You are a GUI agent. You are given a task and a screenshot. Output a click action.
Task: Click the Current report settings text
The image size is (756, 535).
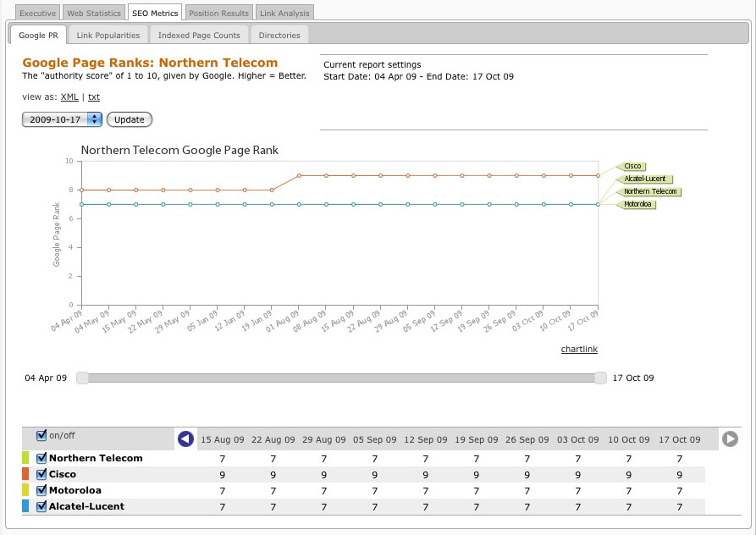(372, 64)
